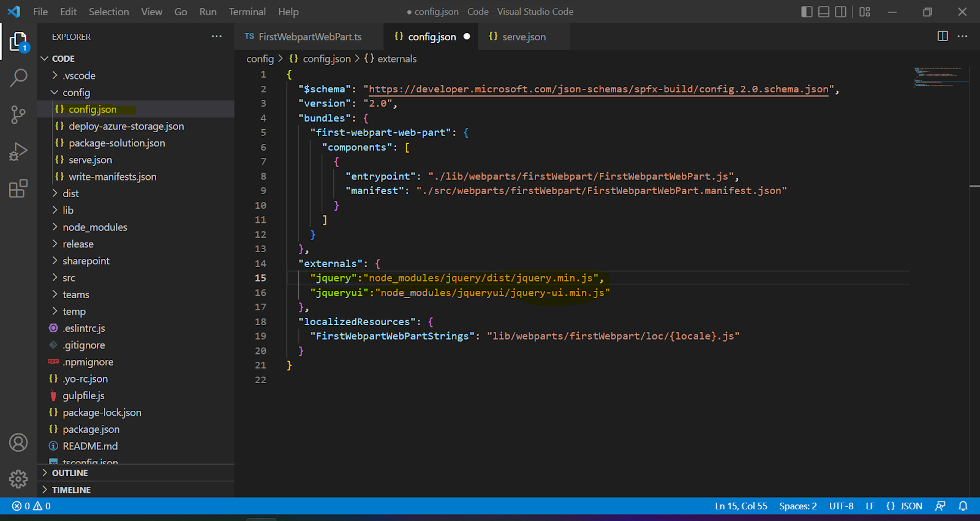Click the errors and warnings status indicator
Viewport: 980px width, 521px height.
pyautogui.click(x=31, y=506)
